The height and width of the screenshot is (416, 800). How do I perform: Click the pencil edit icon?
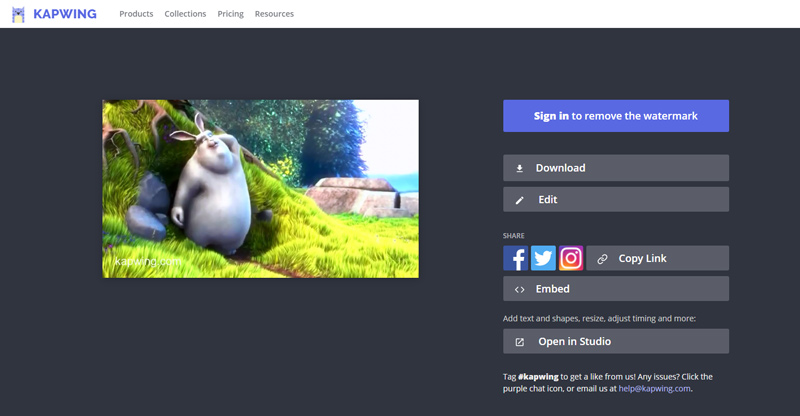point(519,200)
